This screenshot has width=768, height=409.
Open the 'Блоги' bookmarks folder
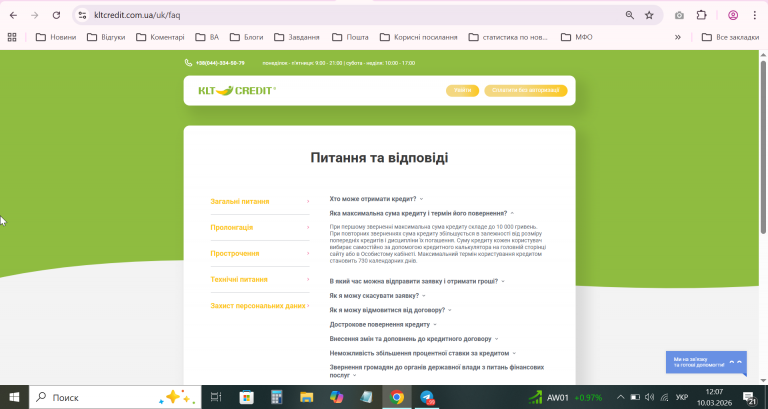[247, 37]
